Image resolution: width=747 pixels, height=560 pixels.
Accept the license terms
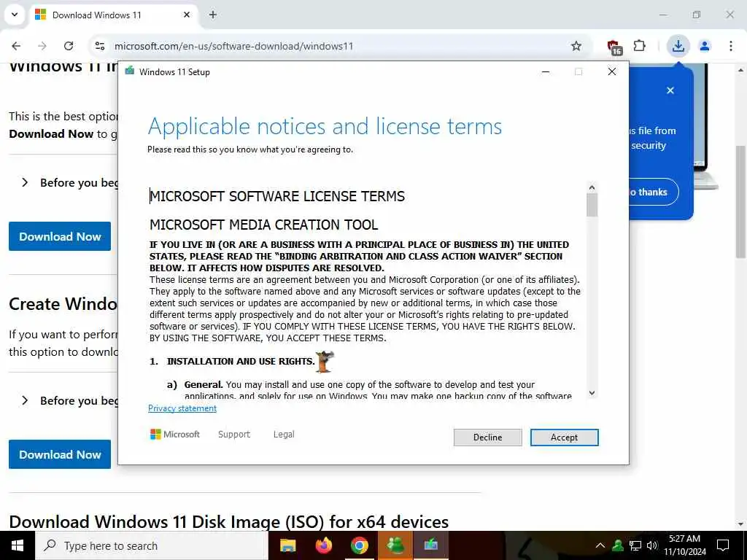point(564,437)
